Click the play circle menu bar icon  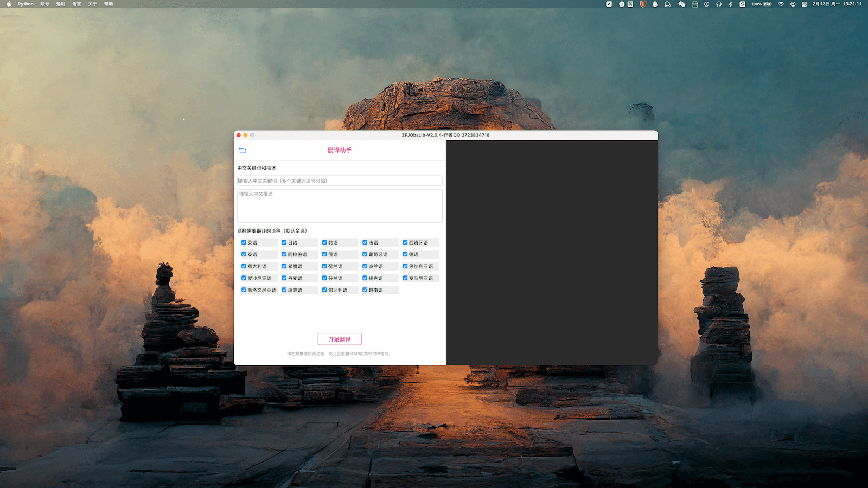click(706, 4)
